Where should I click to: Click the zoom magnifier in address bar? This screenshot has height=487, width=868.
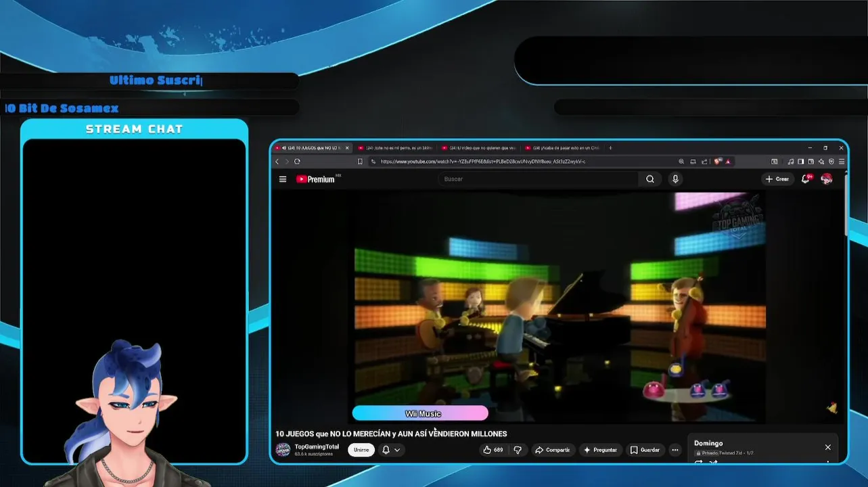[681, 162]
